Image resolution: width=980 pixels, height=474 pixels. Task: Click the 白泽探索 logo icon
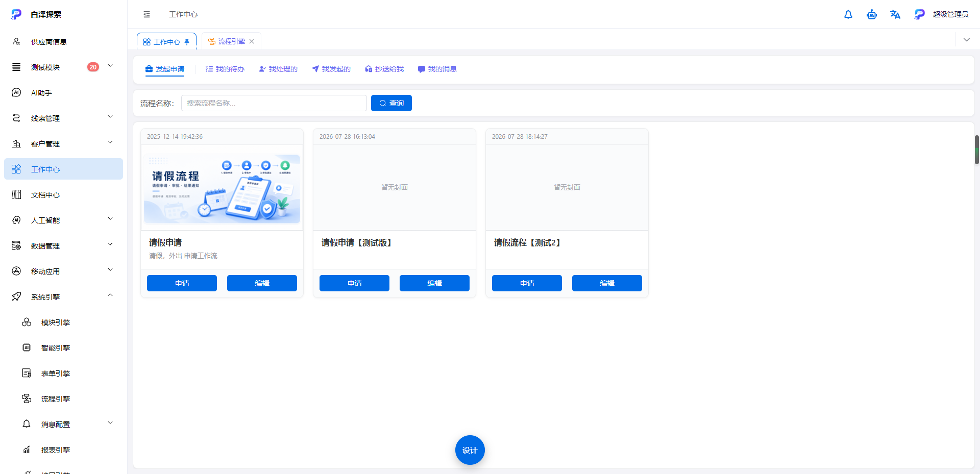(16, 14)
